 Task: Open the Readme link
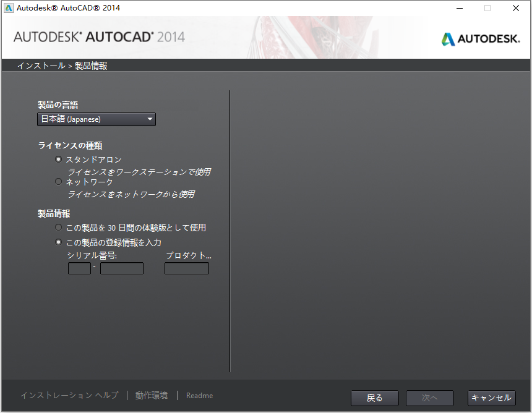(x=199, y=396)
